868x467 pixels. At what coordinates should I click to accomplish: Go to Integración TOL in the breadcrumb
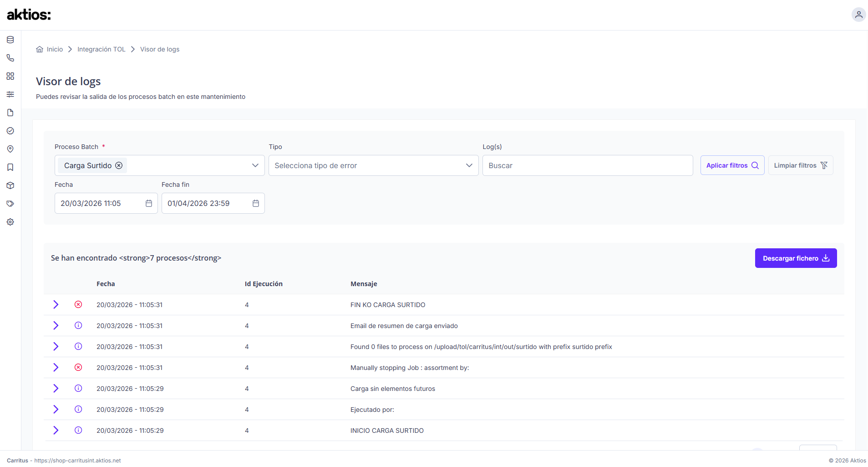pos(102,49)
